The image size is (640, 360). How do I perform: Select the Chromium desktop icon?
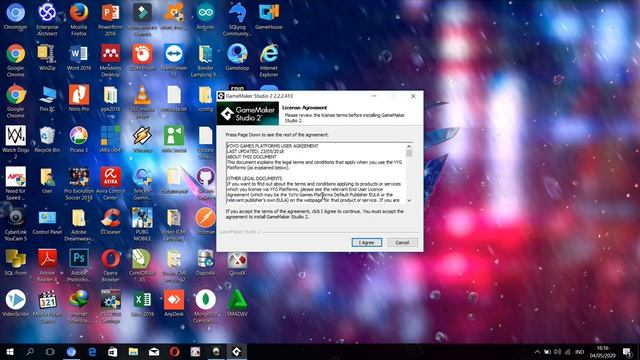point(16,17)
